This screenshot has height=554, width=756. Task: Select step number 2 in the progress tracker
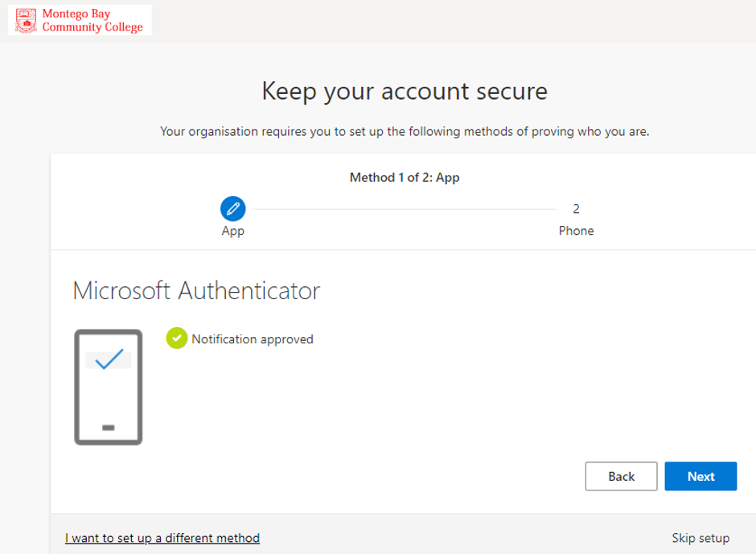576,209
